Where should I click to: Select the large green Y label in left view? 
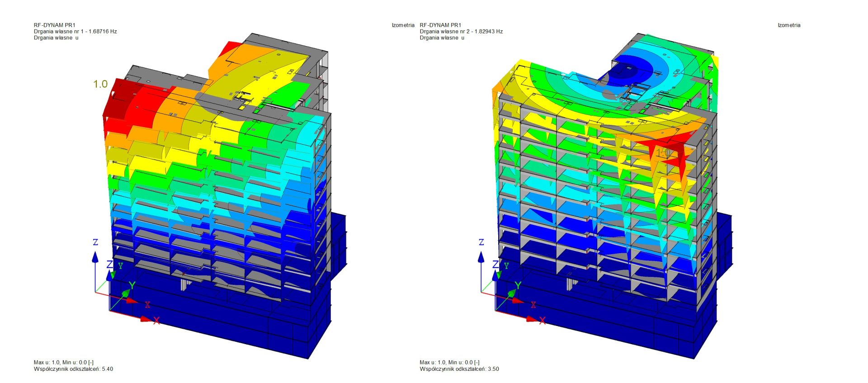(132, 285)
